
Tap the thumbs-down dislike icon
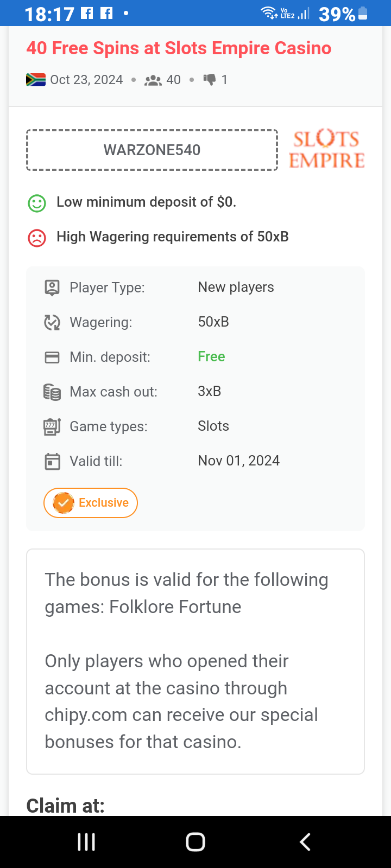(210, 80)
